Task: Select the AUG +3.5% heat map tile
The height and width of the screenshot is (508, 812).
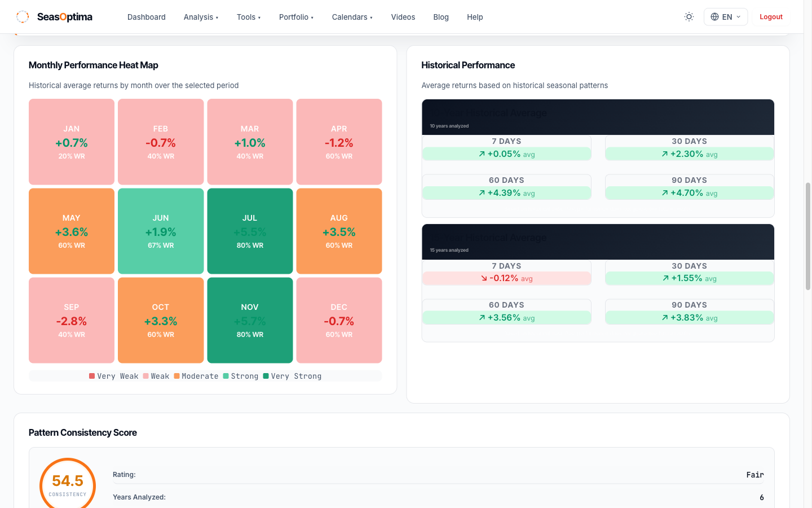Action: coord(339,231)
